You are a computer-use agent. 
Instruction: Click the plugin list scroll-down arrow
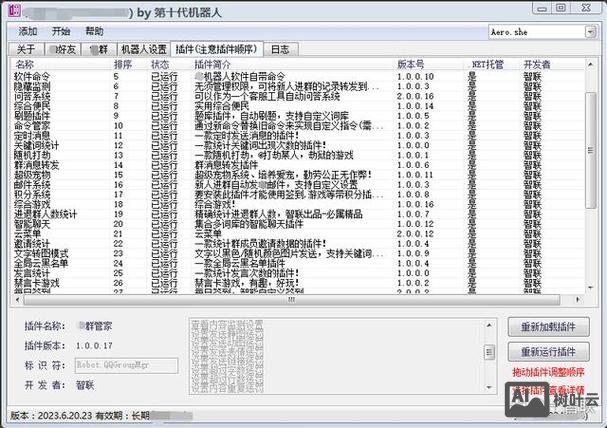tap(590, 288)
